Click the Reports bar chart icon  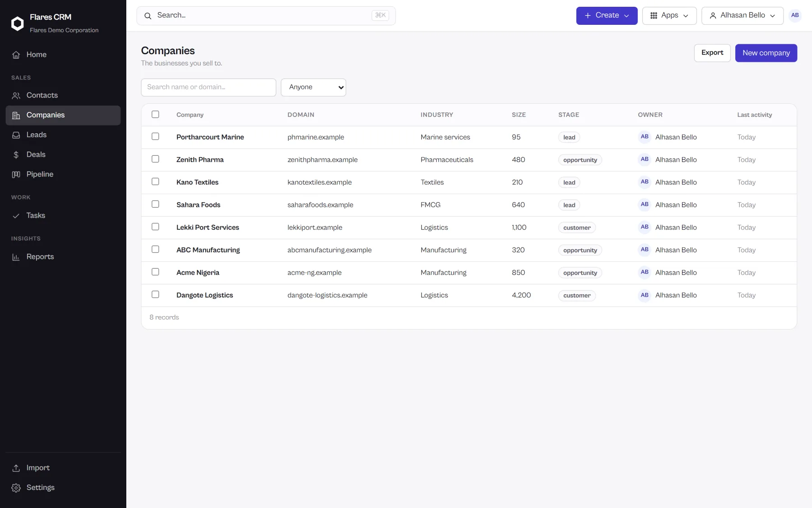(16, 257)
